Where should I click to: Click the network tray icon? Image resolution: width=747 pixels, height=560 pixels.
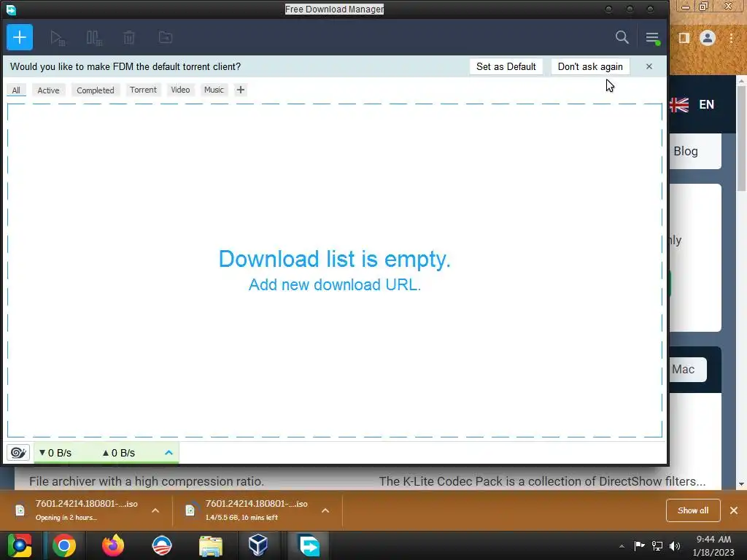(657, 545)
